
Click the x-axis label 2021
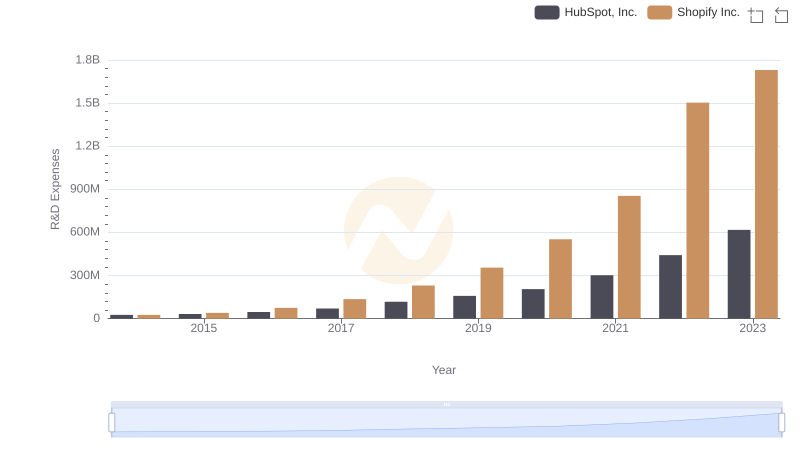(615, 328)
